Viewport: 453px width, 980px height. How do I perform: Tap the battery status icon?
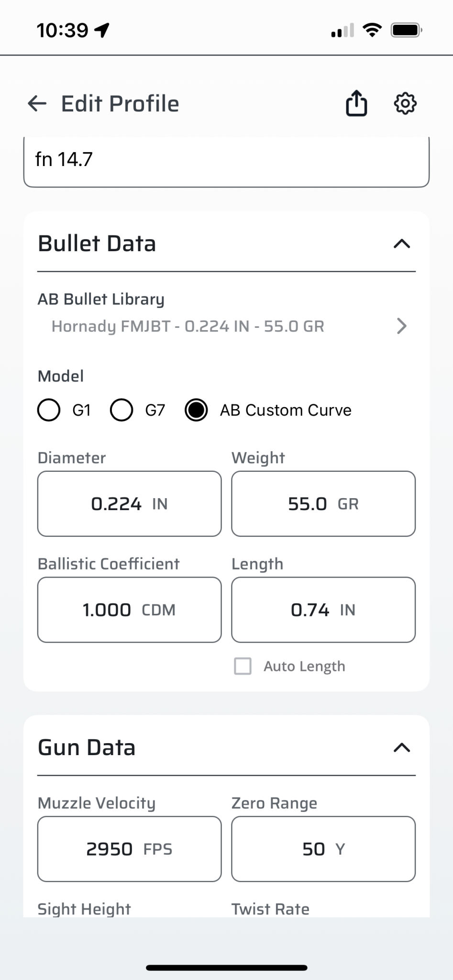(x=406, y=30)
